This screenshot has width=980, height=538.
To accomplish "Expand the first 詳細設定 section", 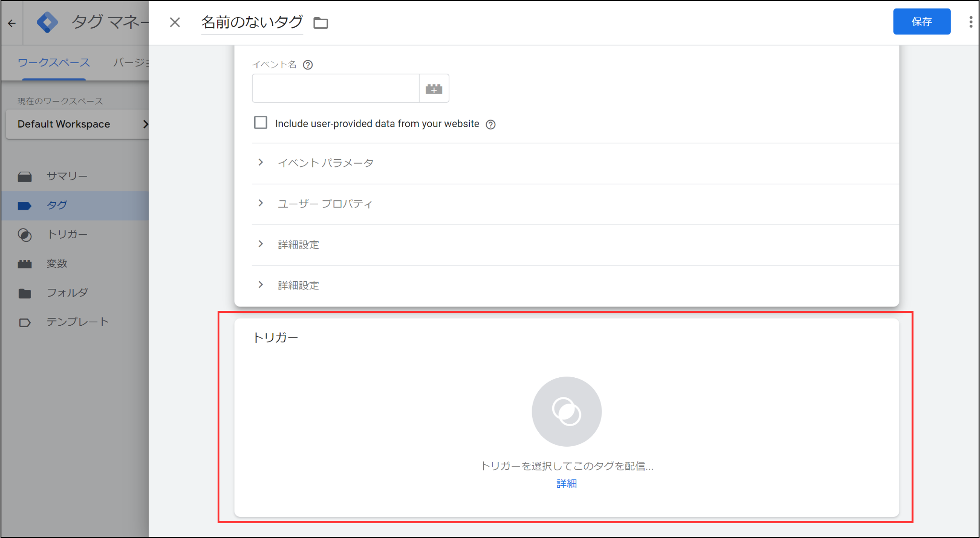I will tap(575, 245).
